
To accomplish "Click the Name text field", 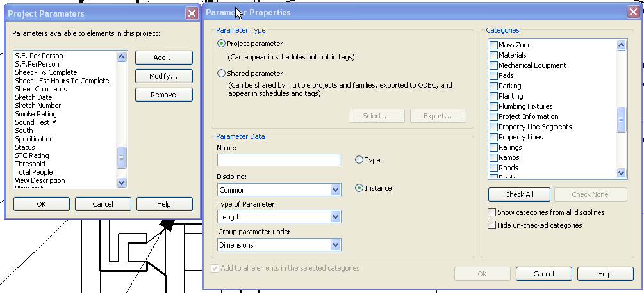I will [x=278, y=160].
